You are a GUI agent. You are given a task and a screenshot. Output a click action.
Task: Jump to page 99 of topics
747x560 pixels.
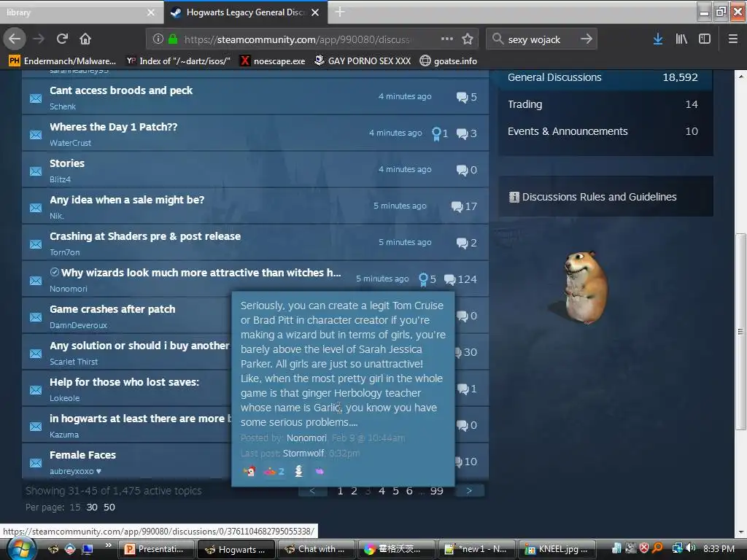point(436,491)
